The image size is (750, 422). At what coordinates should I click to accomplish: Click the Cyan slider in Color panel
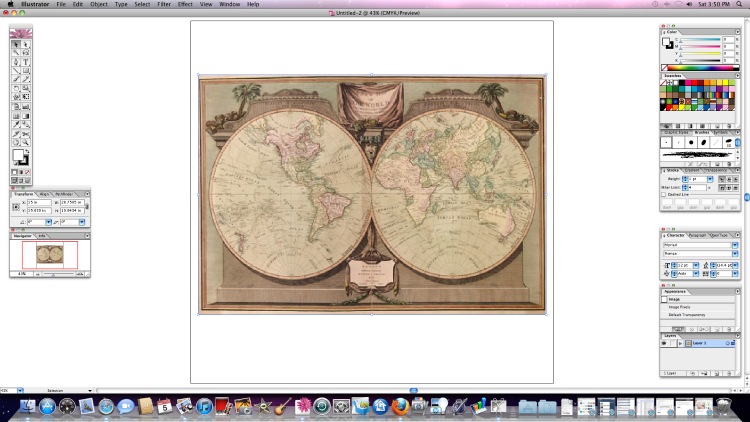pyautogui.click(x=700, y=40)
